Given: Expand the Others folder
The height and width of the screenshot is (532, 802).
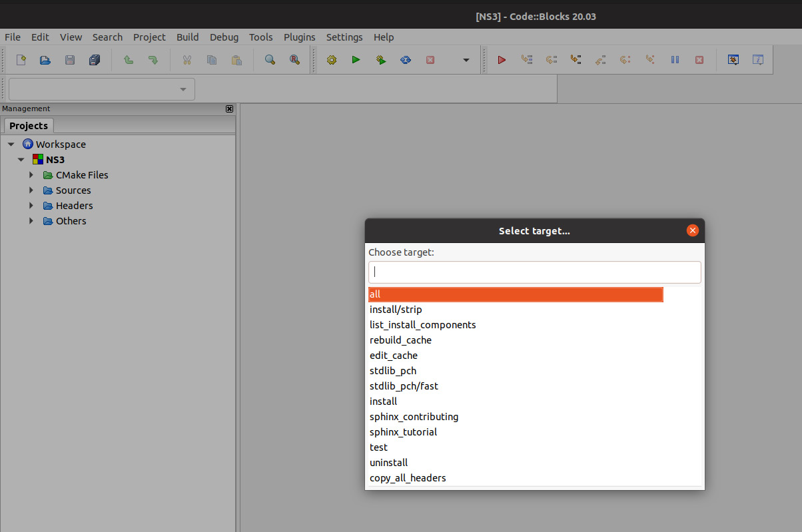Looking at the screenshot, I should tap(31, 221).
